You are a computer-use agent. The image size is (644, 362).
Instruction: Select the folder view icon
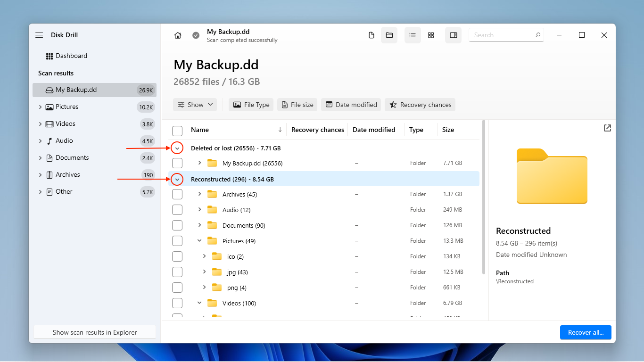[389, 35]
